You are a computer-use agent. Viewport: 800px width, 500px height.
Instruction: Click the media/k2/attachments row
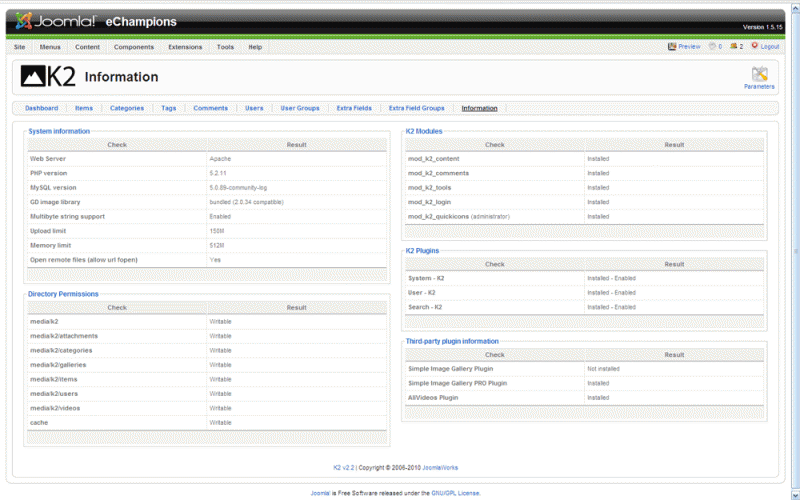[207, 336]
